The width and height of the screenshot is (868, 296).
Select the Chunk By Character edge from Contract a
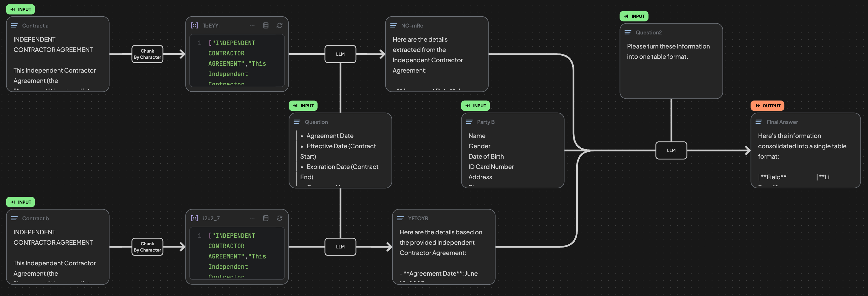pyautogui.click(x=147, y=54)
